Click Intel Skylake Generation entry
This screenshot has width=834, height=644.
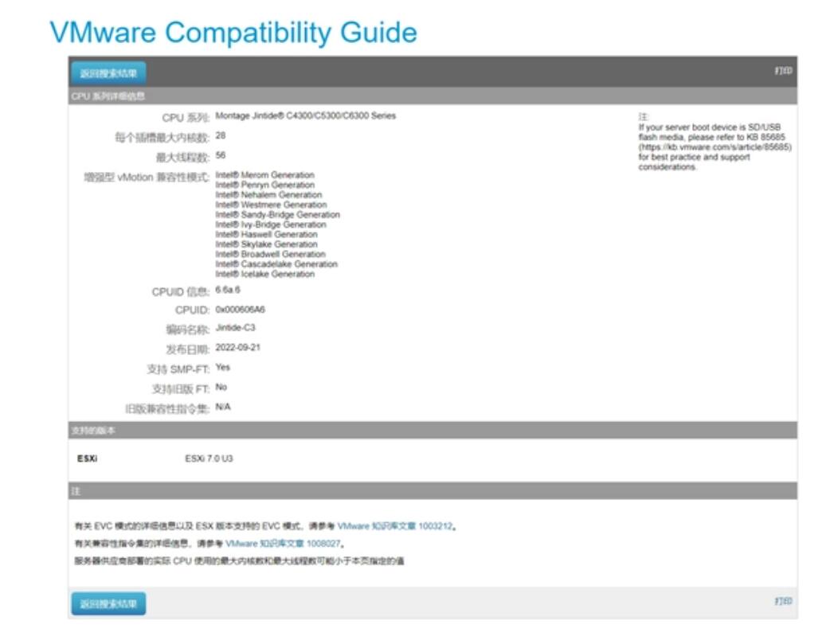click(267, 244)
